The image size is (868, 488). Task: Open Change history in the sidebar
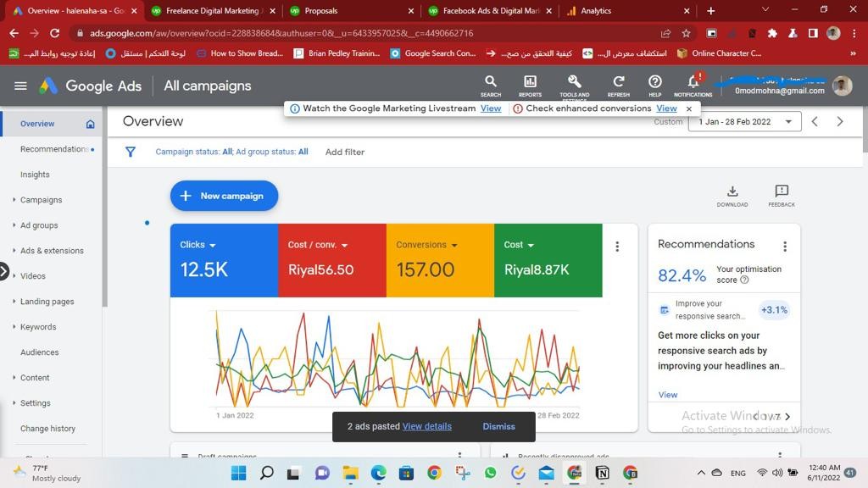coord(47,429)
